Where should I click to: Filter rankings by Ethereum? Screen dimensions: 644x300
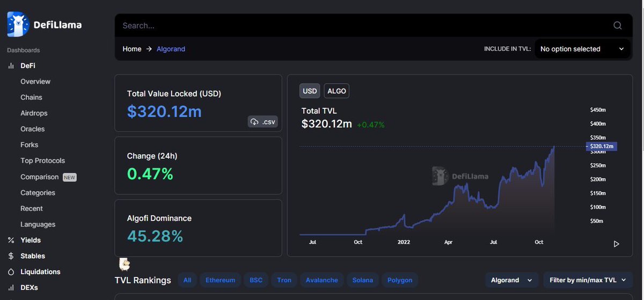point(221,280)
